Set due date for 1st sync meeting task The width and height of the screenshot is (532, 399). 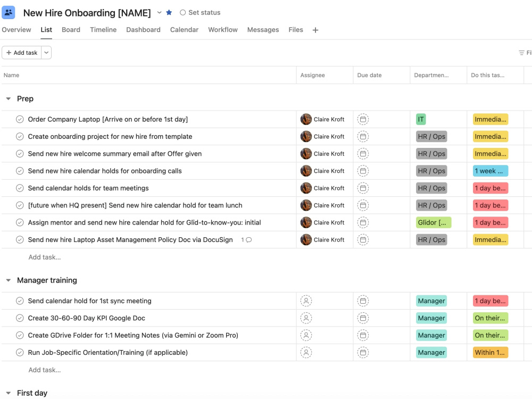tap(363, 301)
